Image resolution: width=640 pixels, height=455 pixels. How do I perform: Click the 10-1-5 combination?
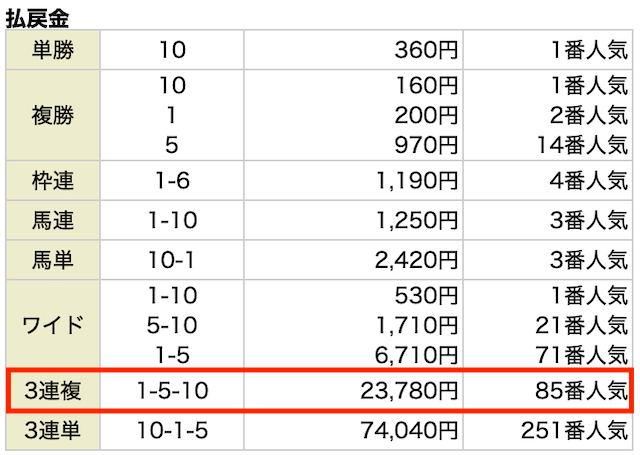tap(172, 431)
